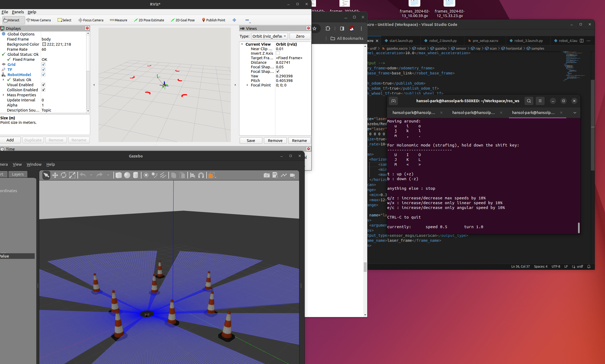This screenshot has width=605, height=364.
Task: Select the Gazebo translate mode tool
Action: point(55,175)
